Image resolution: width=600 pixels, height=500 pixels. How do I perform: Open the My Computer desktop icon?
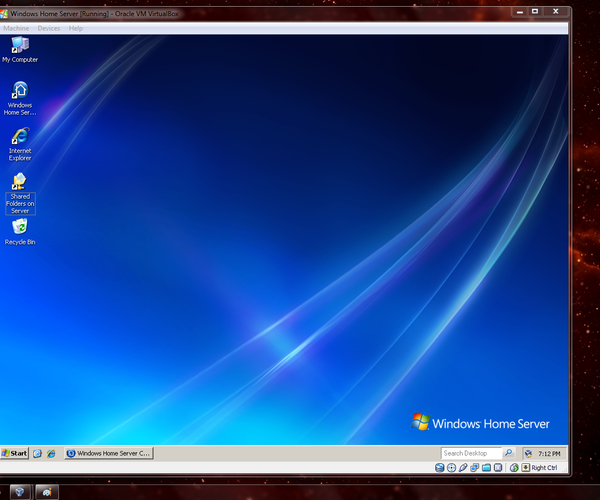pyautogui.click(x=20, y=50)
